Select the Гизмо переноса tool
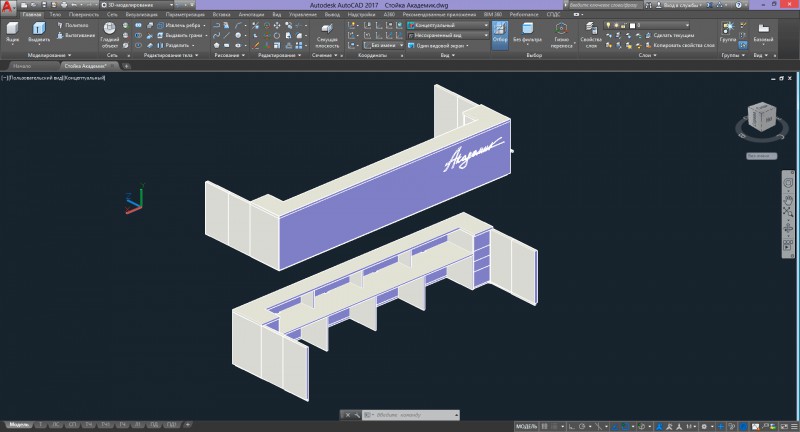 point(561,35)
